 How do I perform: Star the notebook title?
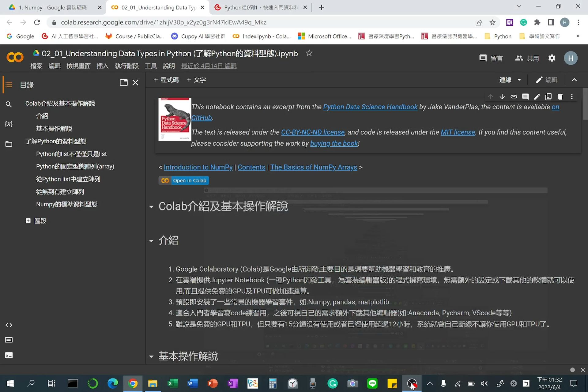coord(309,53)
